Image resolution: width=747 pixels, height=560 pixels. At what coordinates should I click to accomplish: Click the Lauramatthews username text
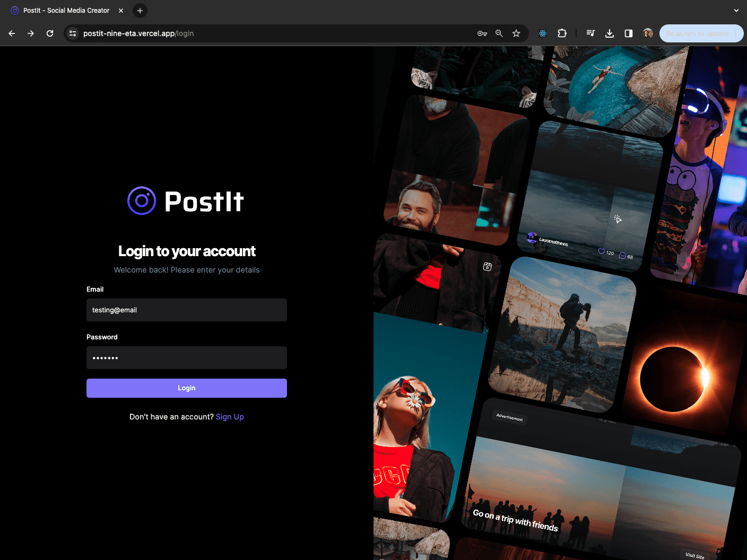click(553, 242)
